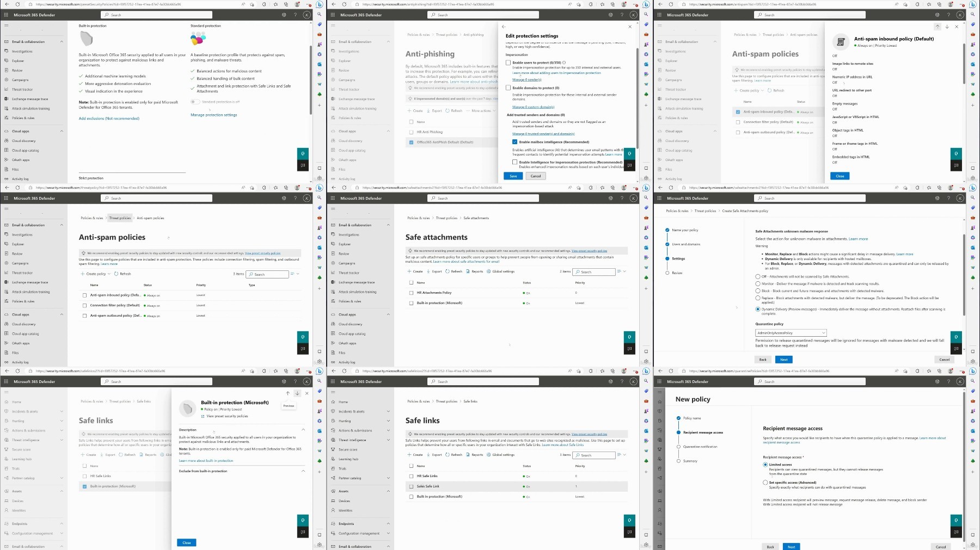Screen dimensions: 980x550
Task: Collapse Email & collaboration in Anti-spam list window
Action: [62, 225]
